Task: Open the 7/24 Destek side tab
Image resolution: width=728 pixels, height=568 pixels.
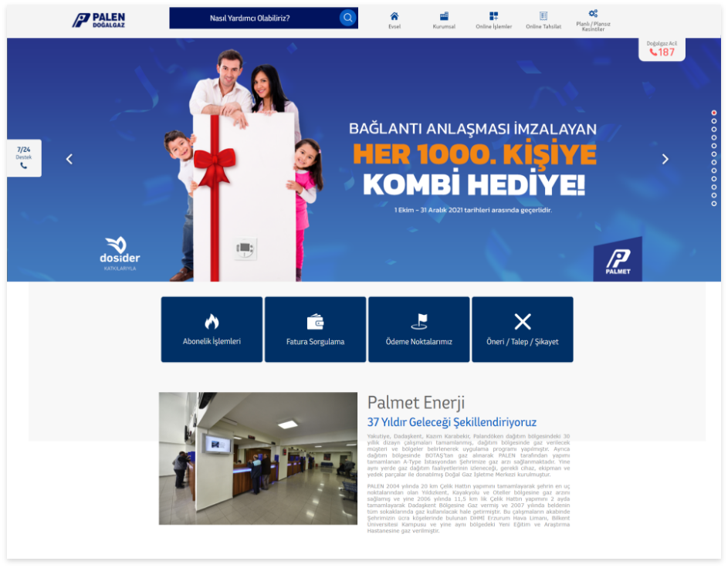Action: pos(24,157)
